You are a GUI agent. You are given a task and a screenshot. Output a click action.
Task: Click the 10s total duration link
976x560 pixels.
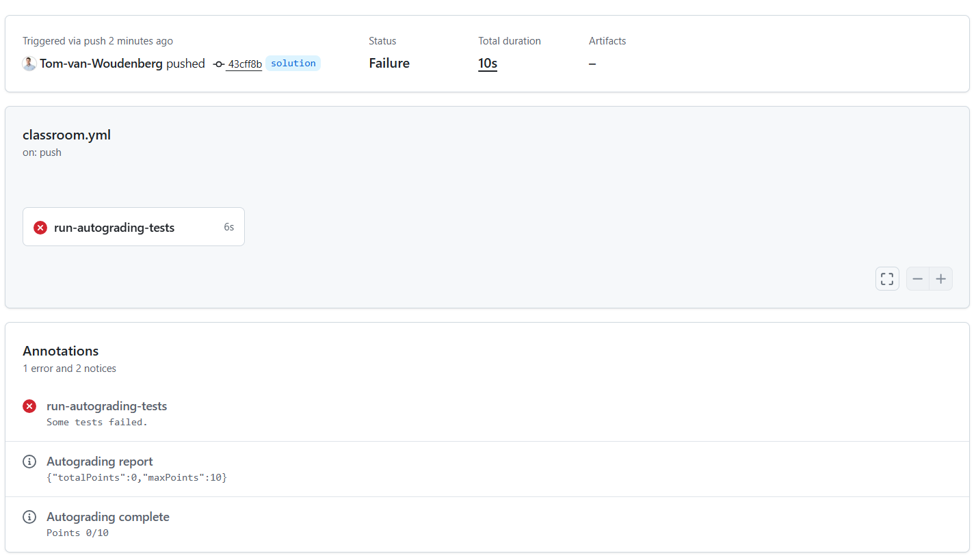click(x=488, y=64)
